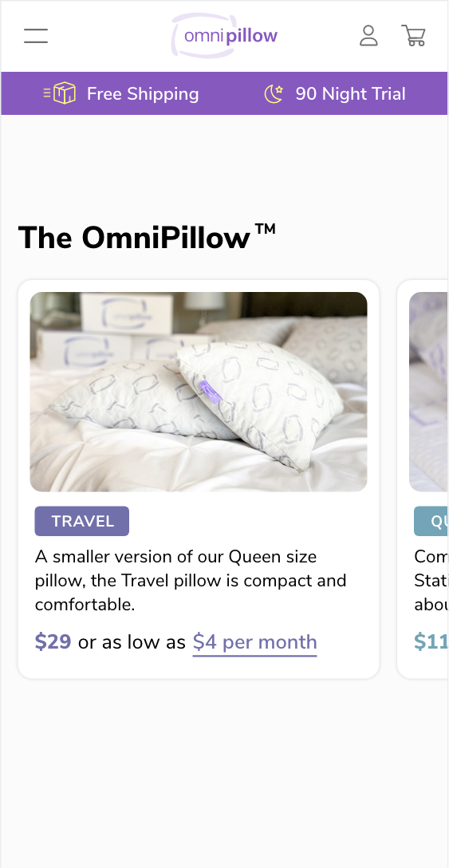Screen dimensions: 449x868
Task: Open the hamburger navigation menu
Action: tap(36, 36)
